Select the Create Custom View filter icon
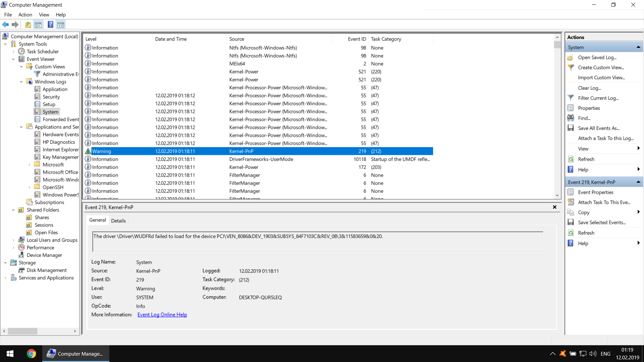 (x=571, y=67)
